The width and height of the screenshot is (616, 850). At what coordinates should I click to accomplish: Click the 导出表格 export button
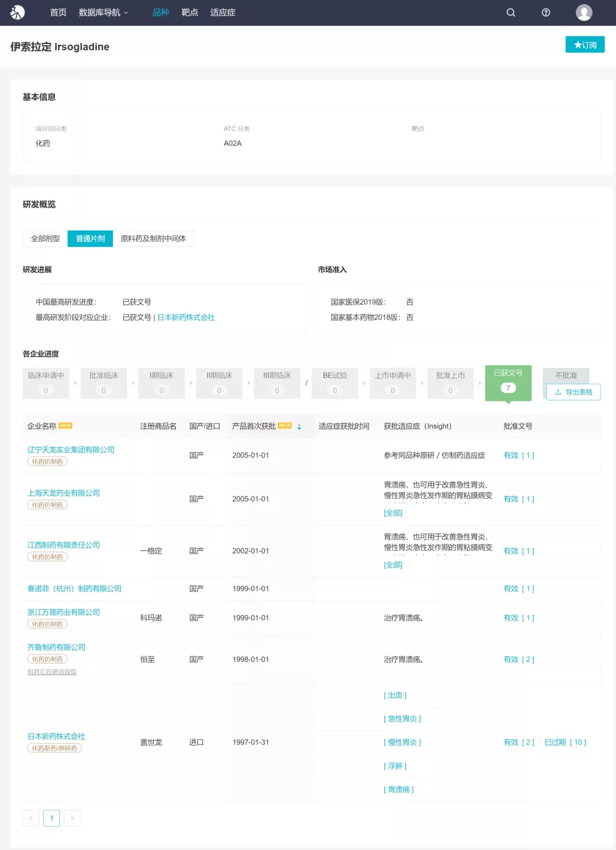573,392
